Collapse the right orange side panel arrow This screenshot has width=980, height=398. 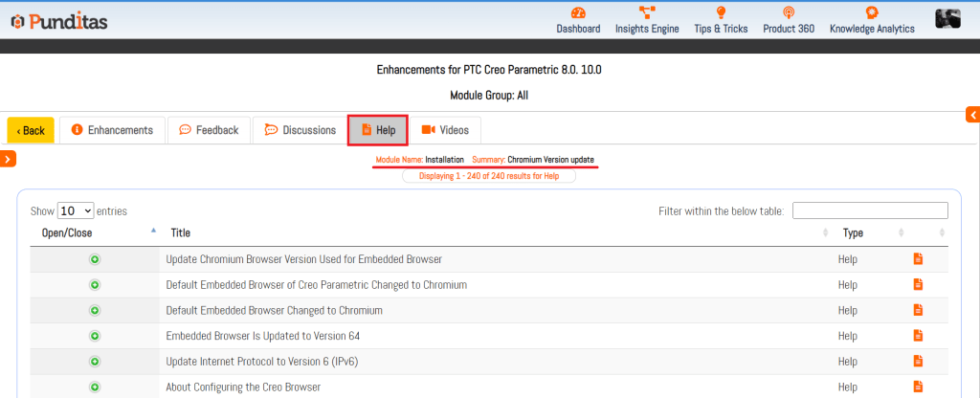[972, 115]
